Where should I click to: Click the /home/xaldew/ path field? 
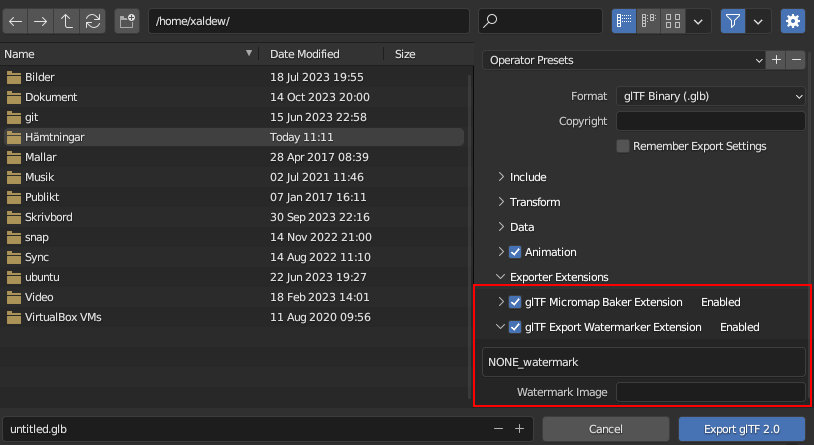pos(309,21)
